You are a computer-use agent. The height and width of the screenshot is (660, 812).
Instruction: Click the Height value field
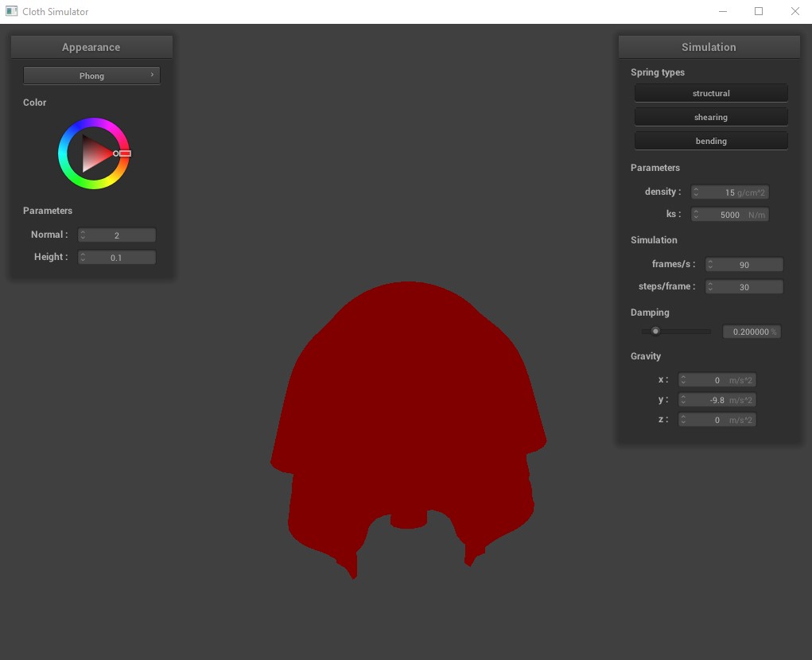pos(117,258)
